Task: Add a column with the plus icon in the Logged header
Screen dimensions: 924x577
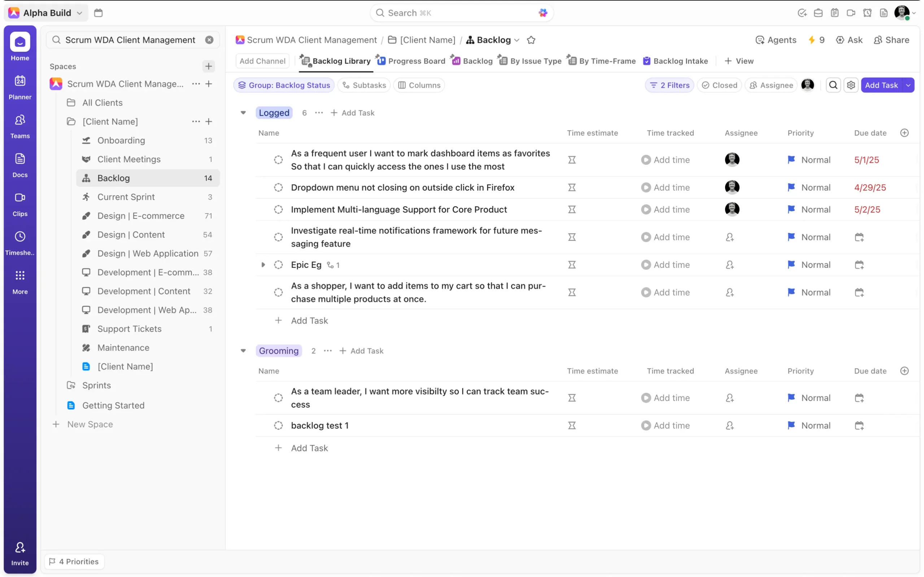Action: (x=904, y=133)
